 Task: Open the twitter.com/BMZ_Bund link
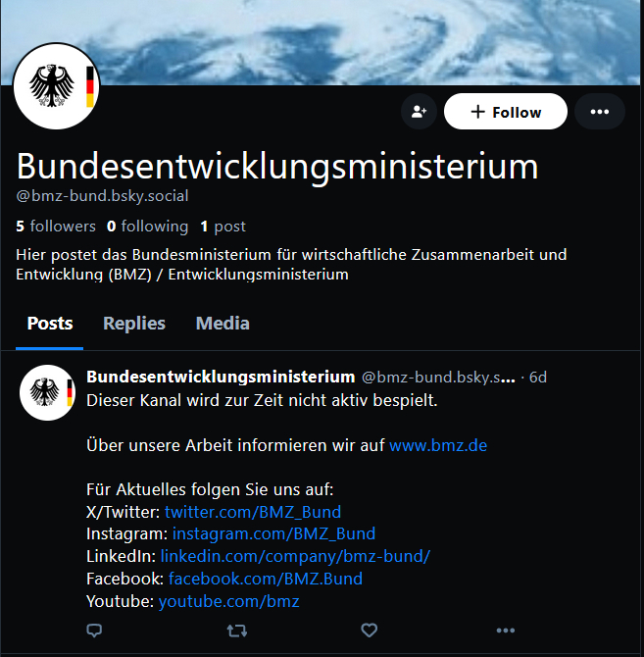click(253, 512)
